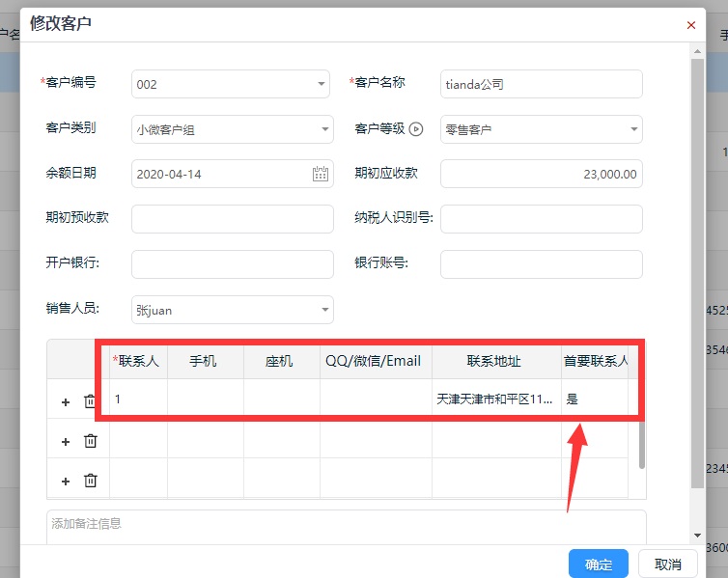The image size is (728, 578).
Task: Close the 修改客户 dialog with the X
Action: click(x=690, y=25)
